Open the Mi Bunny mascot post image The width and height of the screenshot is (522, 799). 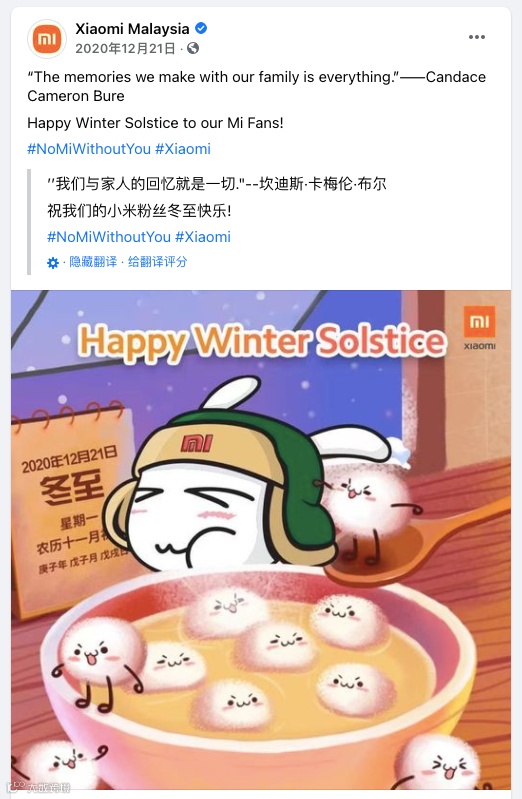(261, 540)
